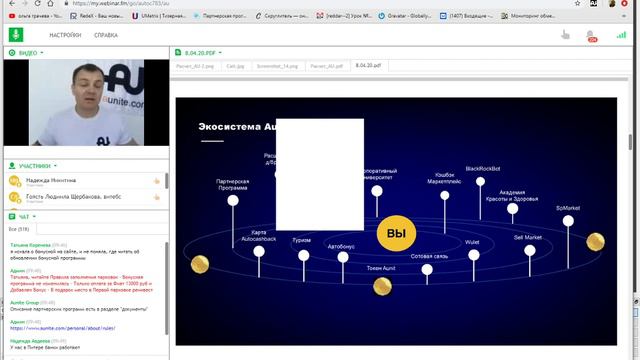
Task: Open the Входящие mail bookmark
Action: 466,16
